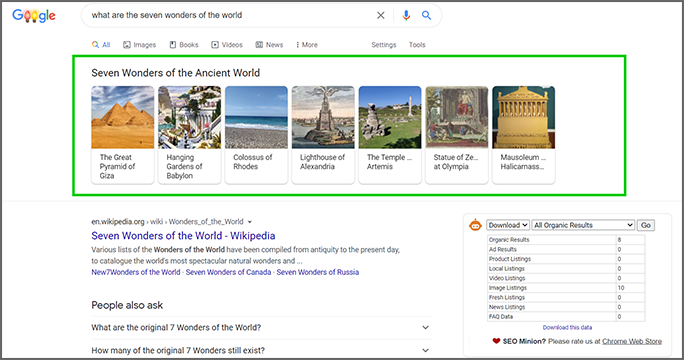This screenshot has width=684, height=360.
Task: Open The Temple of Artemis card image
Action: pyautogui.click(x=390, y=117)
